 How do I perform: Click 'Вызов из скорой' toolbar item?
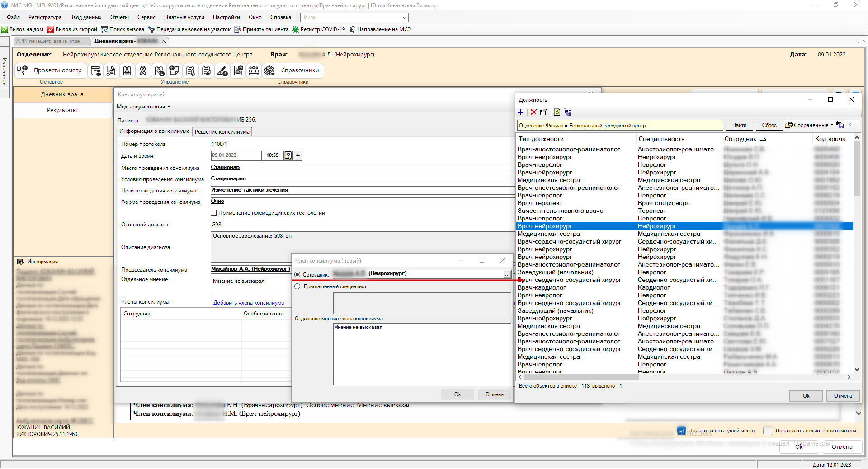click(72, 29)
